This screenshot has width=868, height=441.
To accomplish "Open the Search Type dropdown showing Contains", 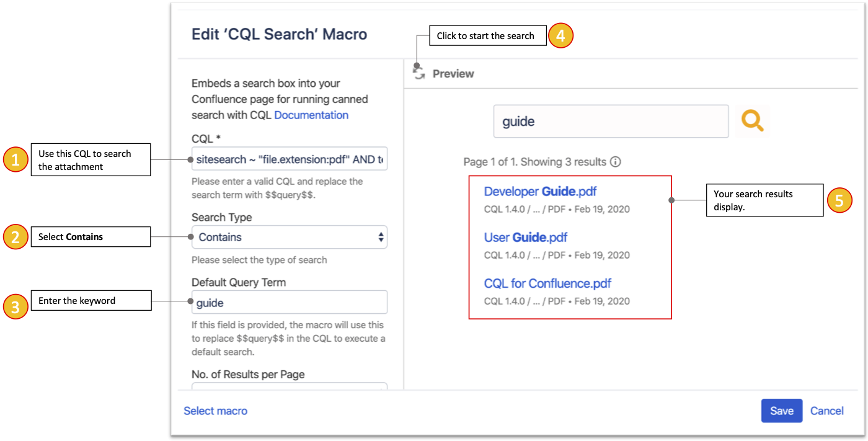I will click(x=289, y=237).
